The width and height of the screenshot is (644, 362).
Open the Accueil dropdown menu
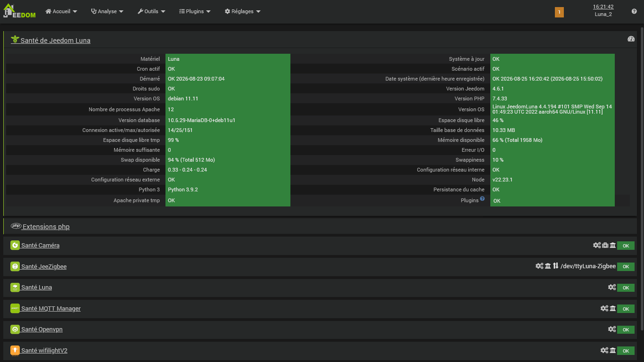(x=61, y=11)
